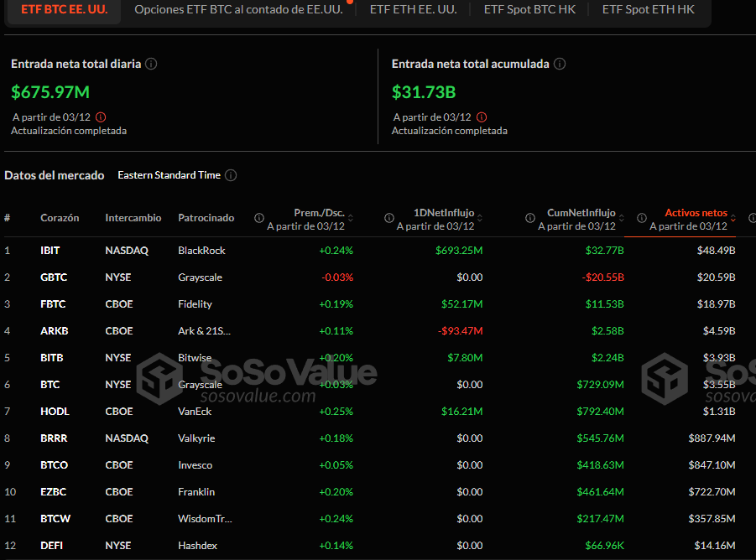Click the descending arrow on CumNetInflujo
The image size is (756, 560).
pyautogui.click(x=621, y=220)
